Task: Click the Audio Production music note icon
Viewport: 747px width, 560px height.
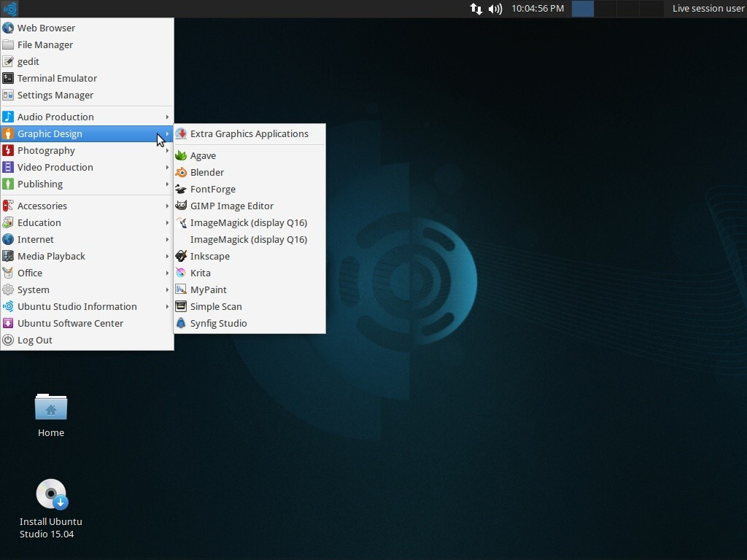Action: coord(8,117)
